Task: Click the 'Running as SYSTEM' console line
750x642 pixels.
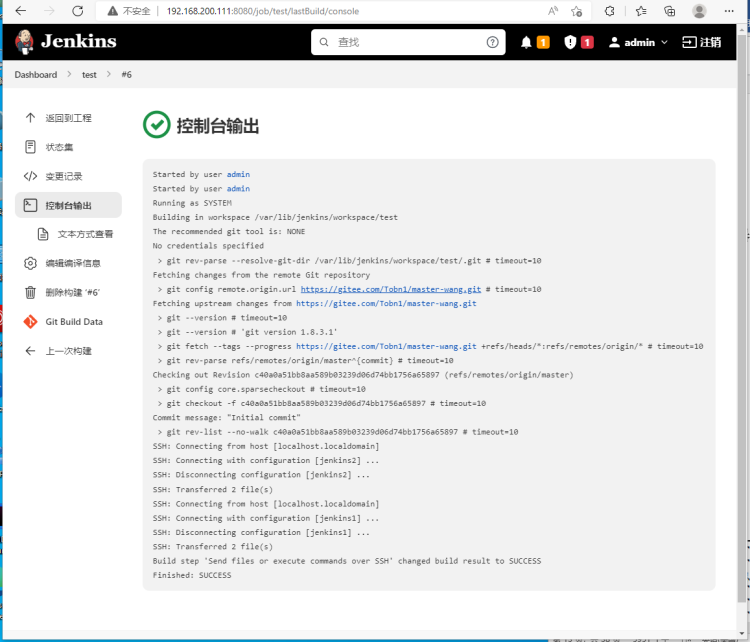Action: [192, 203]
